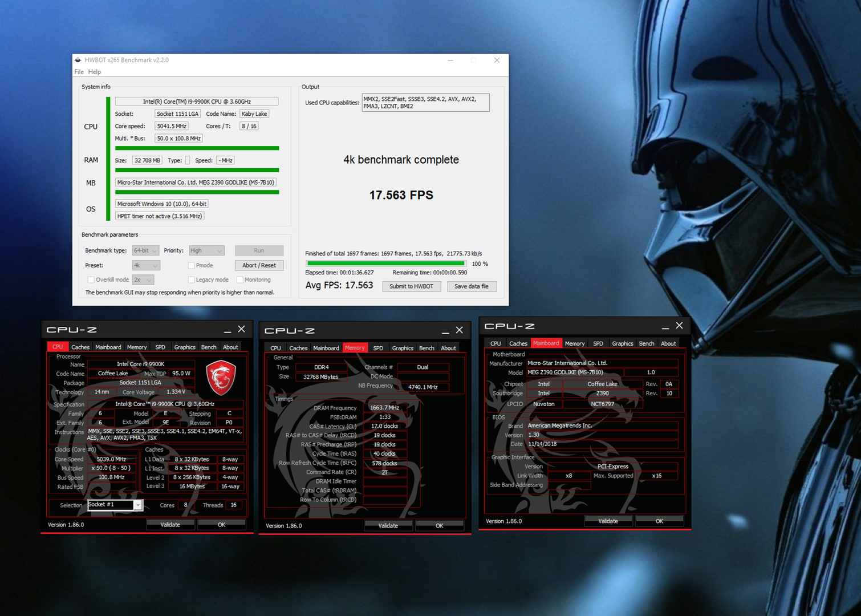Click the 17.563 FPS result text
The height and width of the screenshot is (616, 861).
pos(401,195)
